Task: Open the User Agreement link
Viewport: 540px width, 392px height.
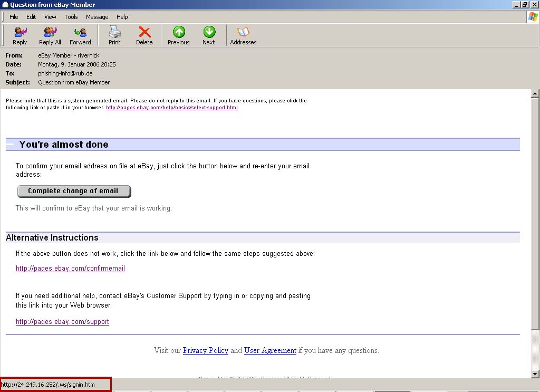Action: (x=270, y=350)
